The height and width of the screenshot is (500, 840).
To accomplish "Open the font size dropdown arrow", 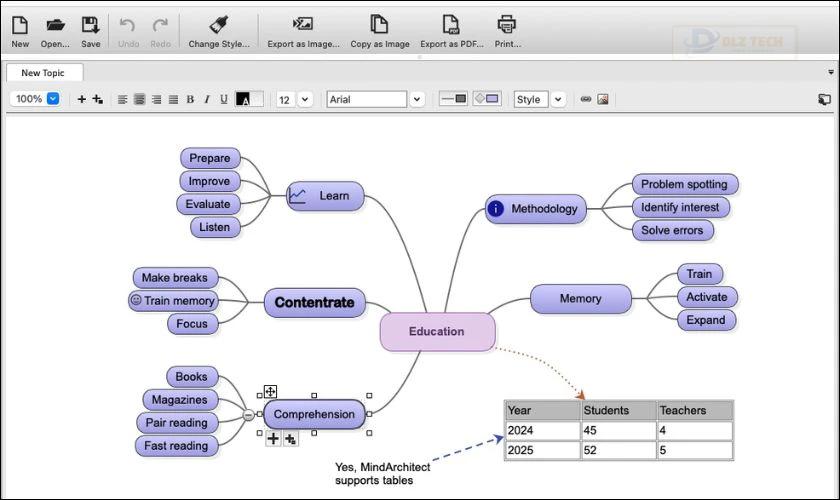I will (305, 99).
